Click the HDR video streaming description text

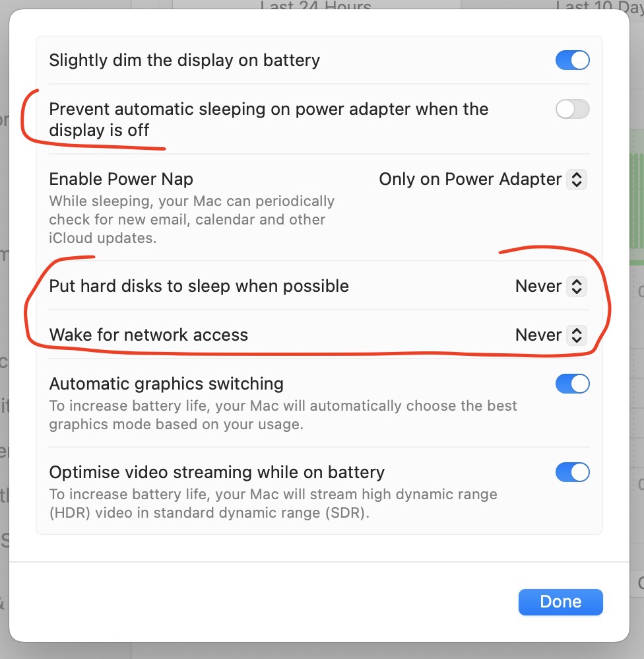(x=273, y=503)
